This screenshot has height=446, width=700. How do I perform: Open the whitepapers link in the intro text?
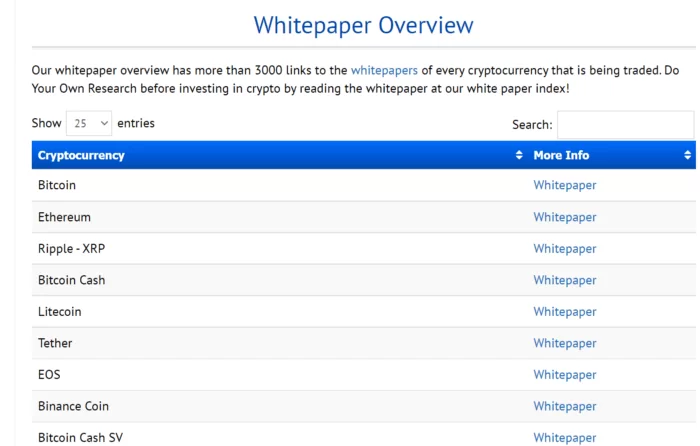[384, 71]
